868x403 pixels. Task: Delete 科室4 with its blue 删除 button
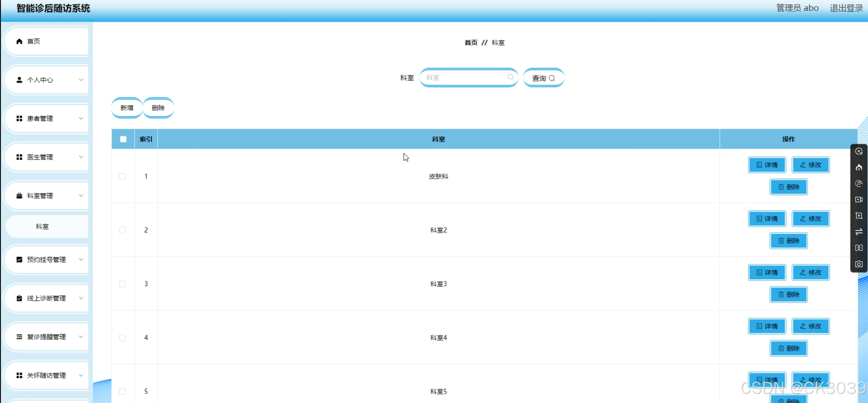tap(789, 348)
